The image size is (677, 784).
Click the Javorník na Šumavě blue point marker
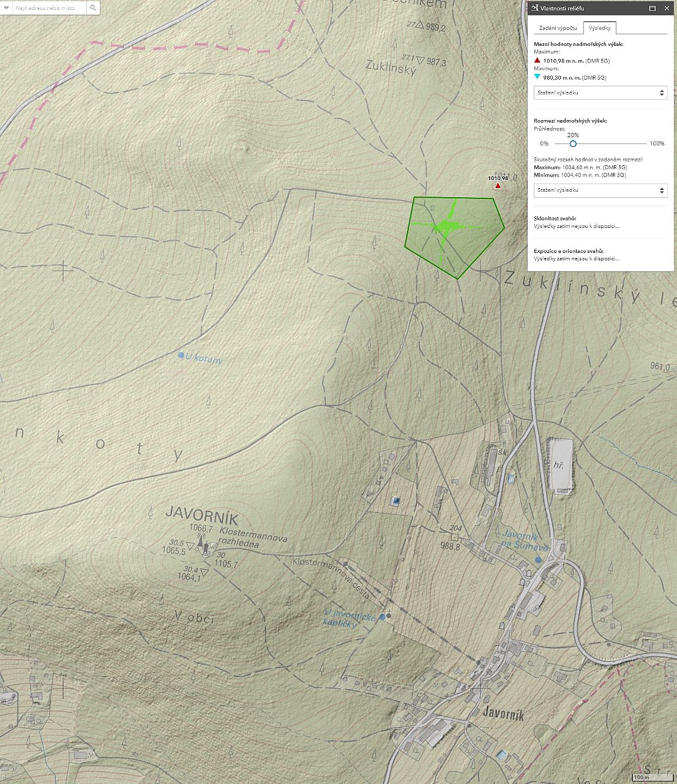point(539,559)
